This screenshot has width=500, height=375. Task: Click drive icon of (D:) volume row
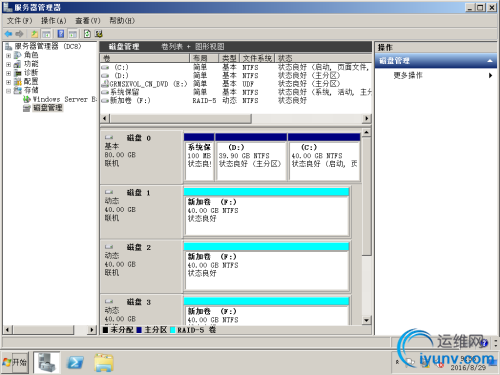pyautogui.click(x=105, y=76)
